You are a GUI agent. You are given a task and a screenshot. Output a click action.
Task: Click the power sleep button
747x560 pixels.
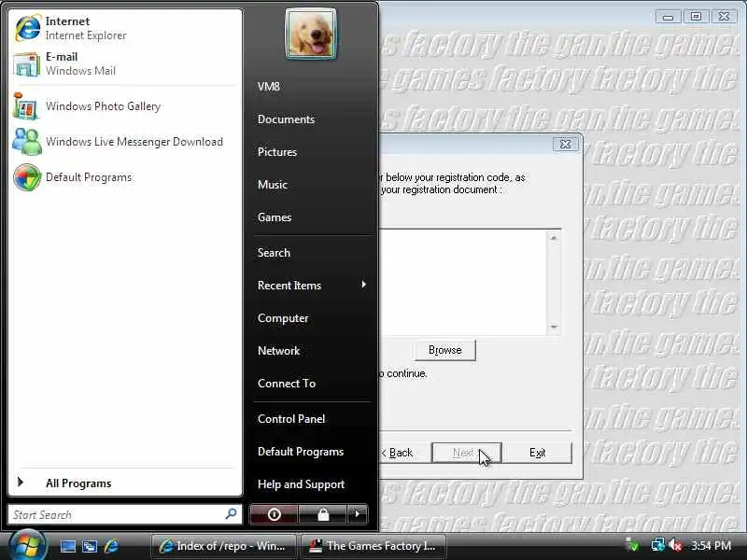pos(274,514)
